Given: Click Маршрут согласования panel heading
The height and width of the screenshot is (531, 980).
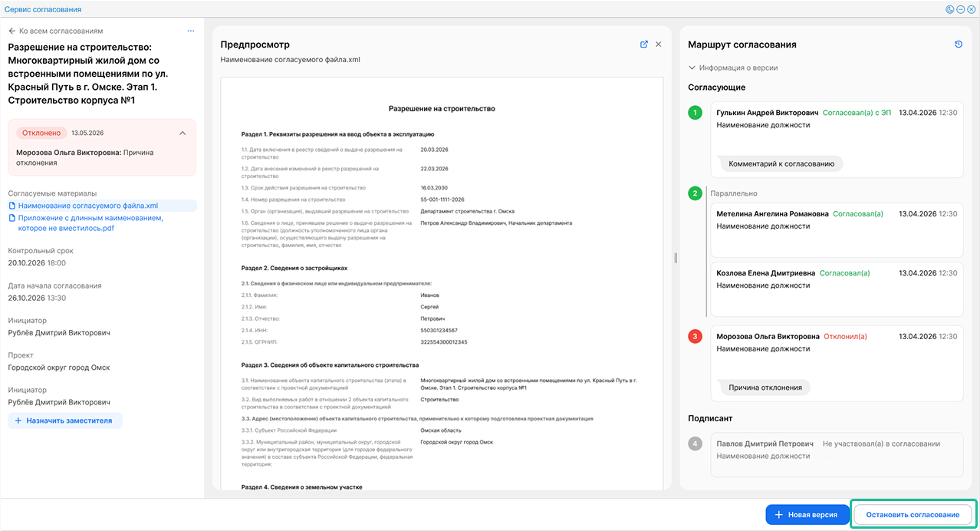Looking at the screenshot, I should click(x=742, y=45).
